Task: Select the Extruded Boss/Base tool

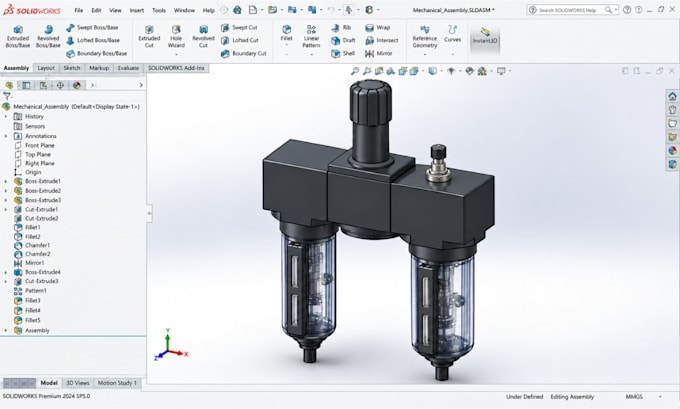Action: coord(18,36)
